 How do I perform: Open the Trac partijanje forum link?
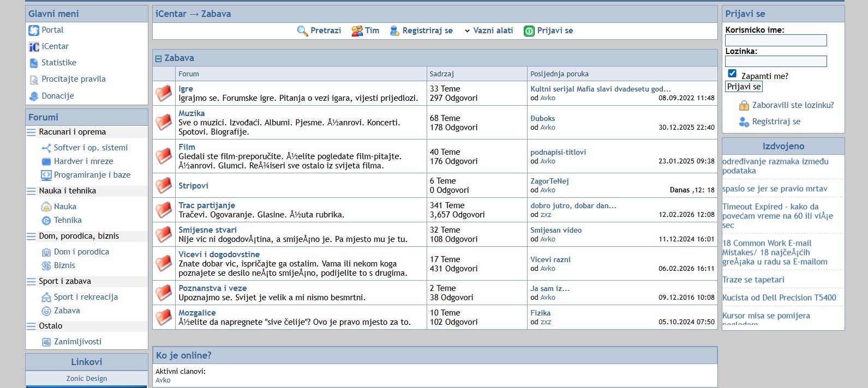[207, 205]
